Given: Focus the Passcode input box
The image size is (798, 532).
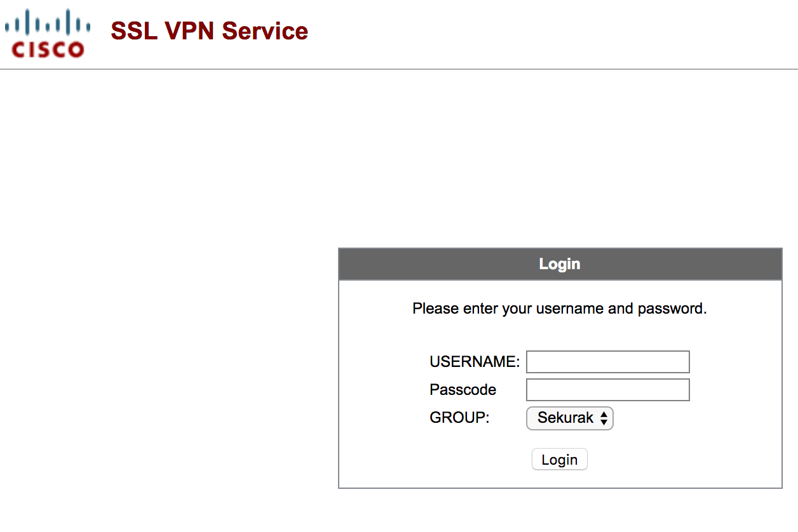Looking at the screenshot, I should point(608,390).
